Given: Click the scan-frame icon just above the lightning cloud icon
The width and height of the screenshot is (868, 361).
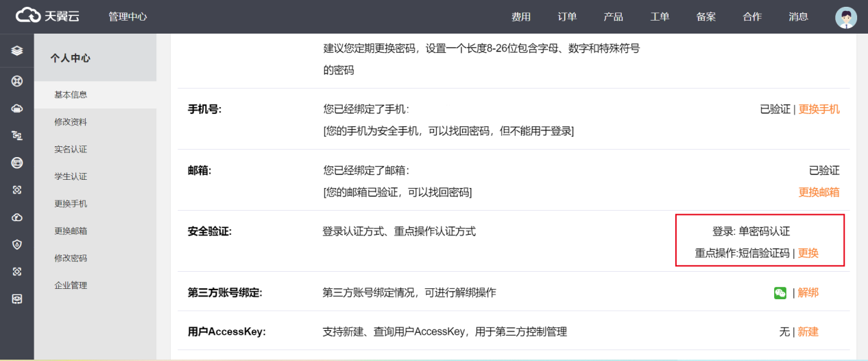Looking at the screenshot, I should coord(17,190).
